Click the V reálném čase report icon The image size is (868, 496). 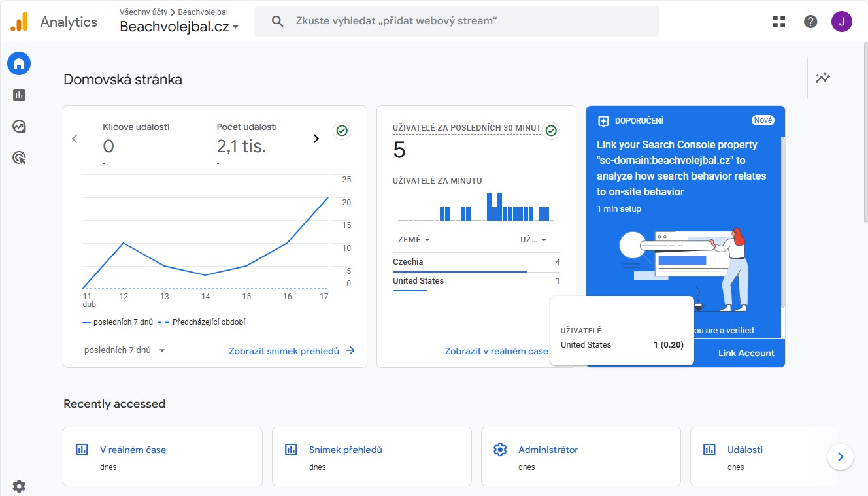pyautogui.click(x=82, y=450)
